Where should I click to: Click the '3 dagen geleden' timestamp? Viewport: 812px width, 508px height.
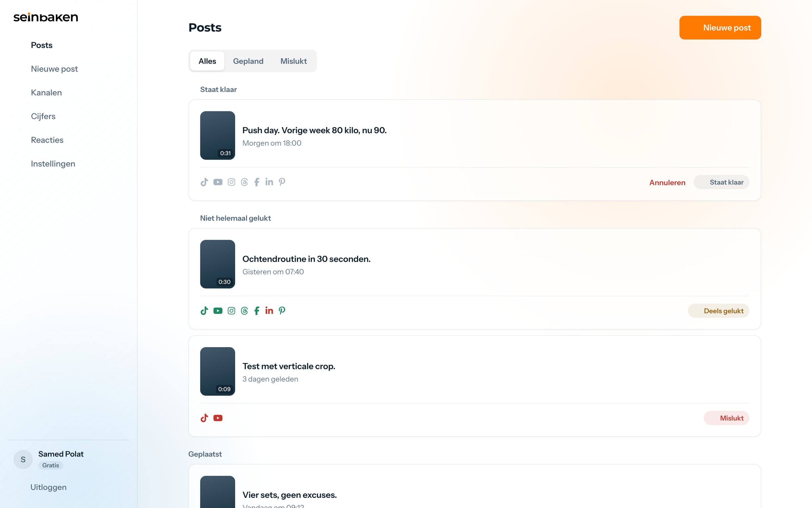270,379
